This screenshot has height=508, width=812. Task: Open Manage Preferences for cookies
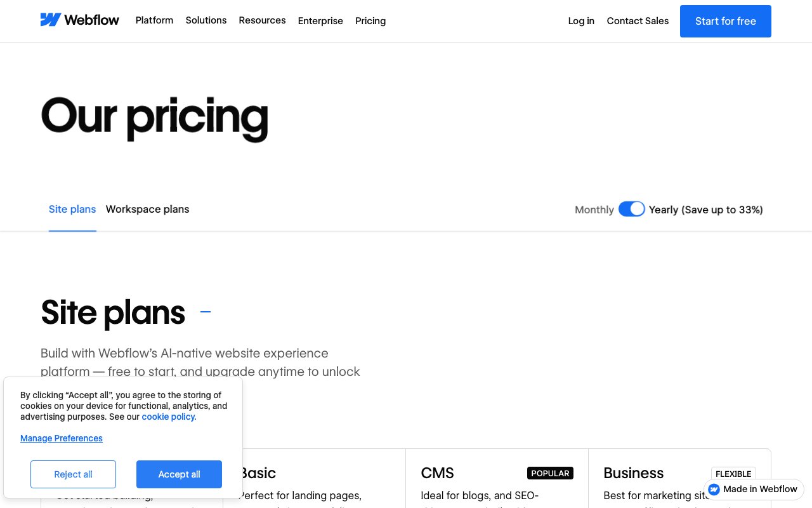click(62, 438)
